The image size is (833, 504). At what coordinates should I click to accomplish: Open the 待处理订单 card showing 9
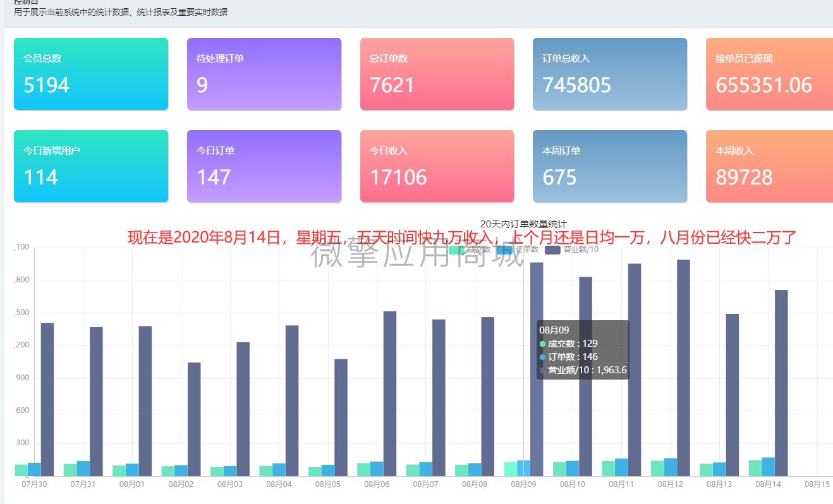click(264, 74)
